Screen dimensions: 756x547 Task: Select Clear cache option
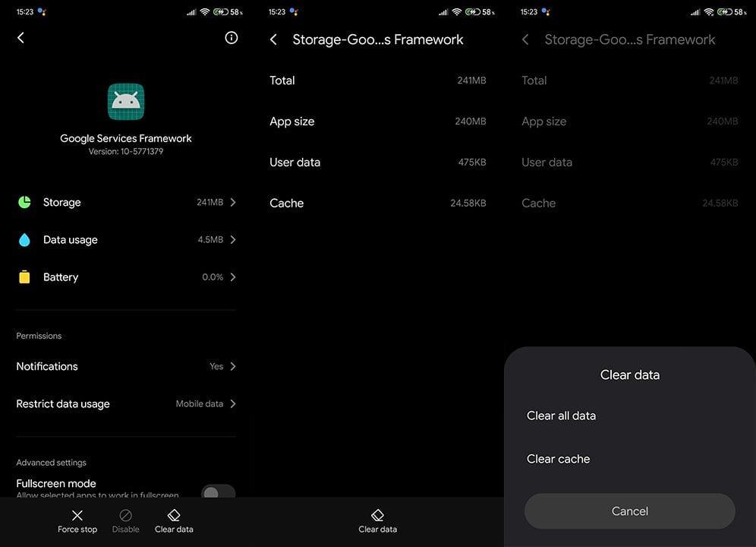coord(559,459)
